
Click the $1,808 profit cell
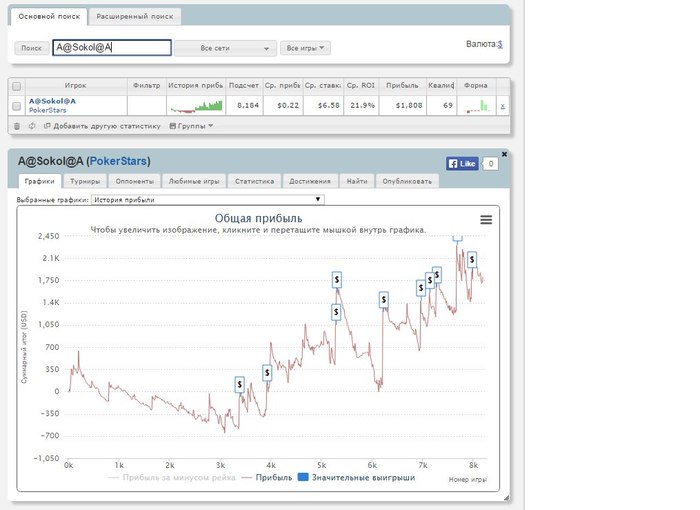pos(403,106)
